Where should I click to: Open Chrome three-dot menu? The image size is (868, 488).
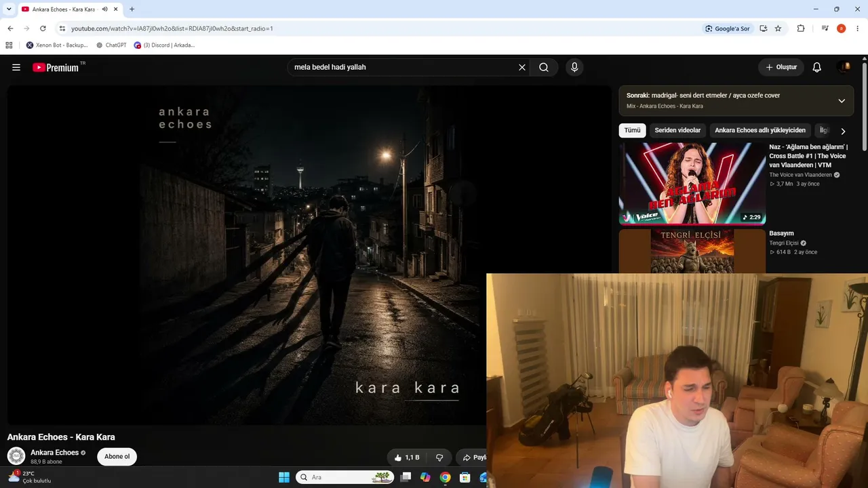[858, 28]
